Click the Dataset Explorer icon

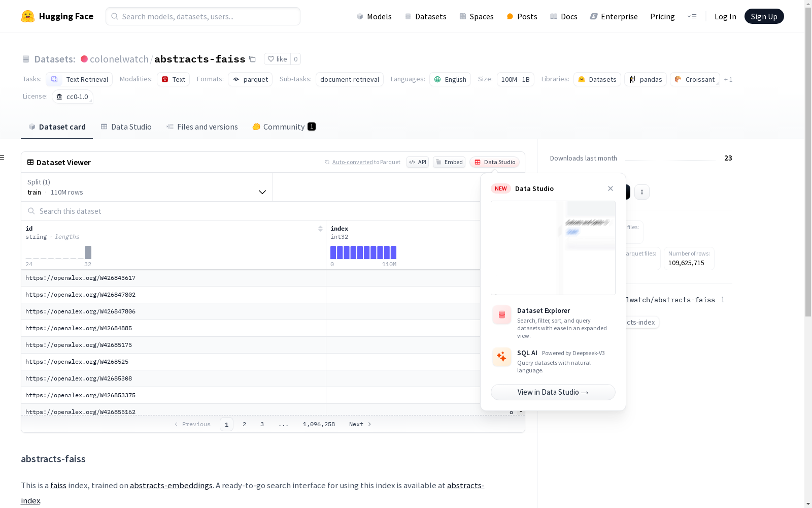[x=502, y=315]
